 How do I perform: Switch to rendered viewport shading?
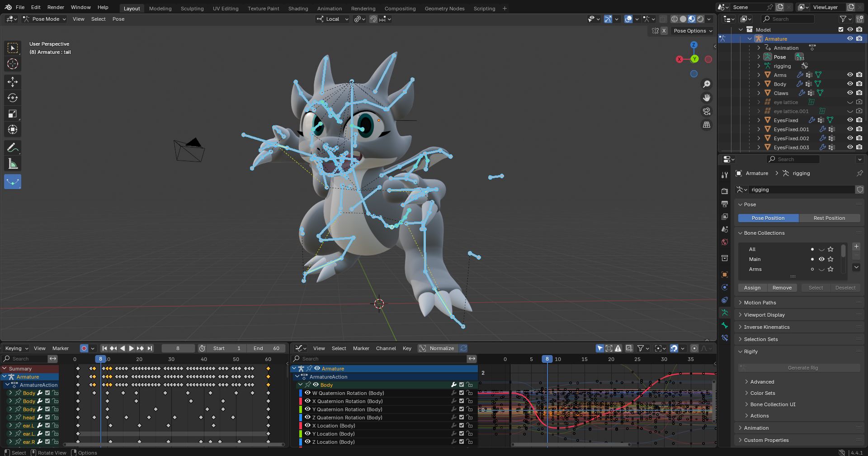pos(700,19)
